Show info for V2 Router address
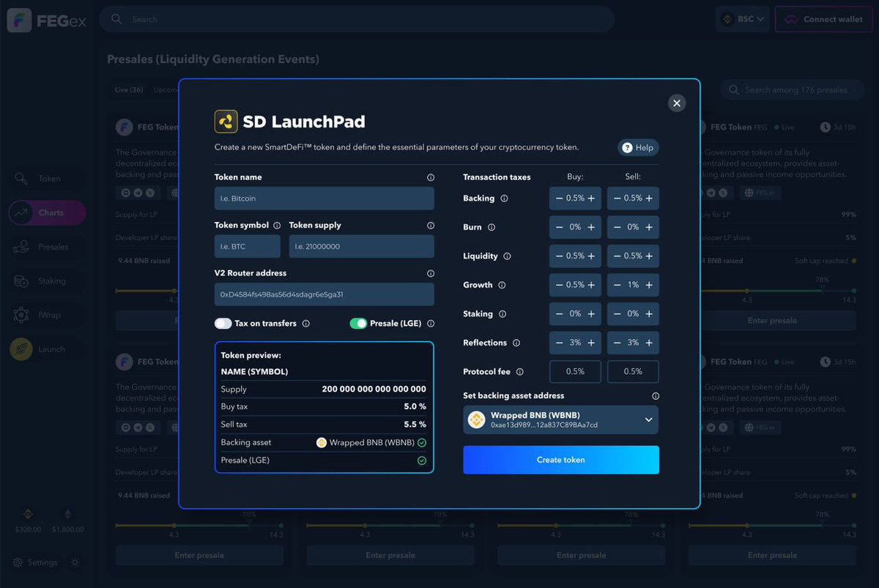879x588 pixels. pyautogui.click(x=431, y=273)
